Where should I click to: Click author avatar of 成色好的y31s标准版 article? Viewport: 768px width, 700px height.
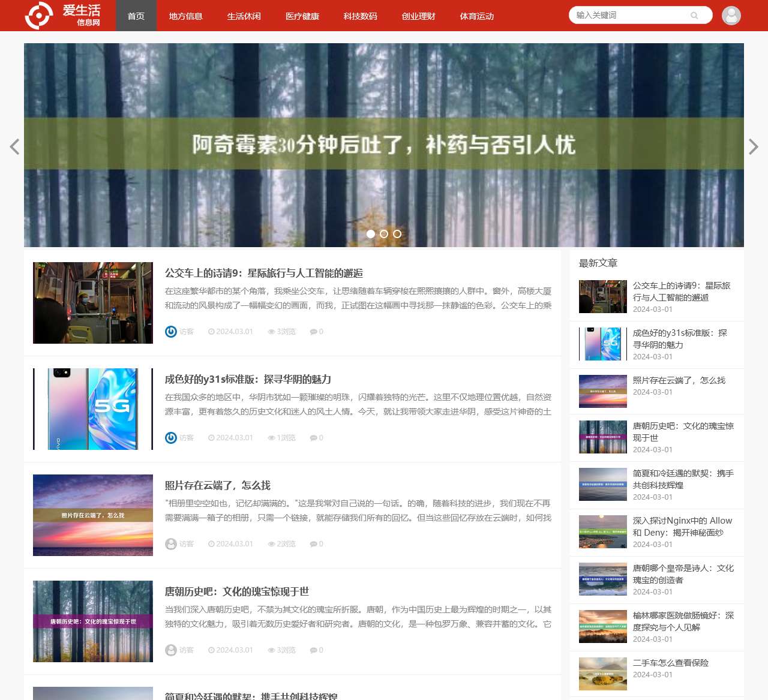pos(171,438)
